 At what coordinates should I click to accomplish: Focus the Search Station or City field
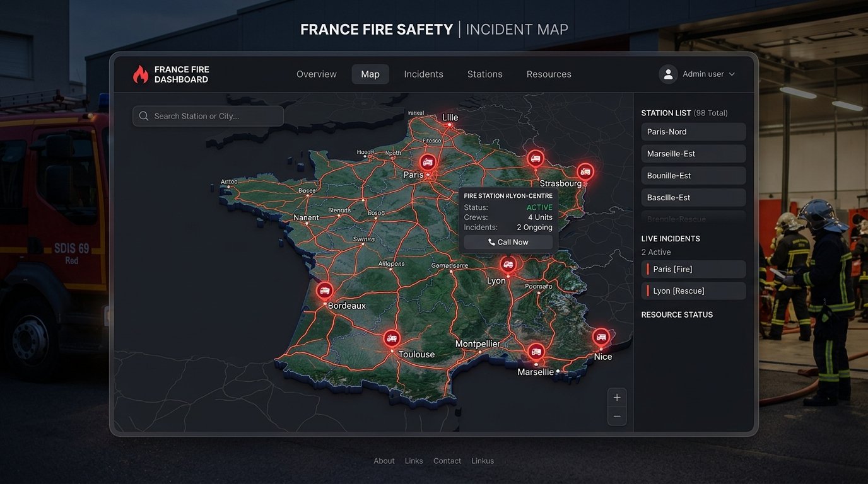208,116
